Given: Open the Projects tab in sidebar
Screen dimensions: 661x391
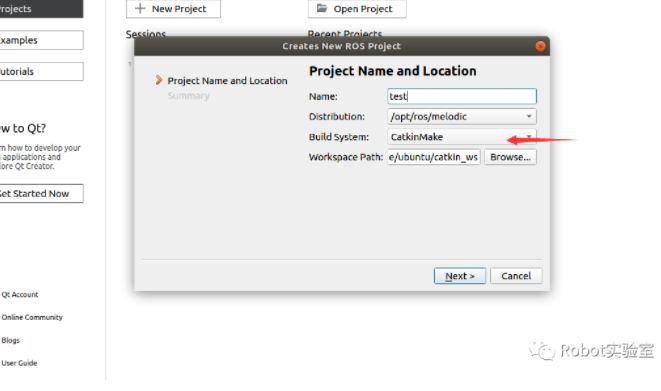Looking at the screenshot, I should 41,9.
